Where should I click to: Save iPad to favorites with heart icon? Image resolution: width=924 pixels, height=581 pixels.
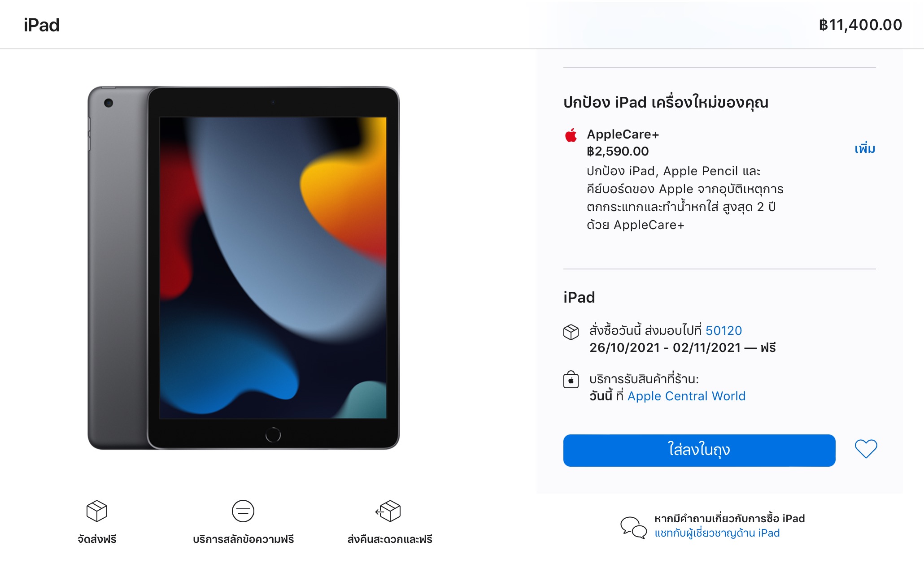pos(866,449)
